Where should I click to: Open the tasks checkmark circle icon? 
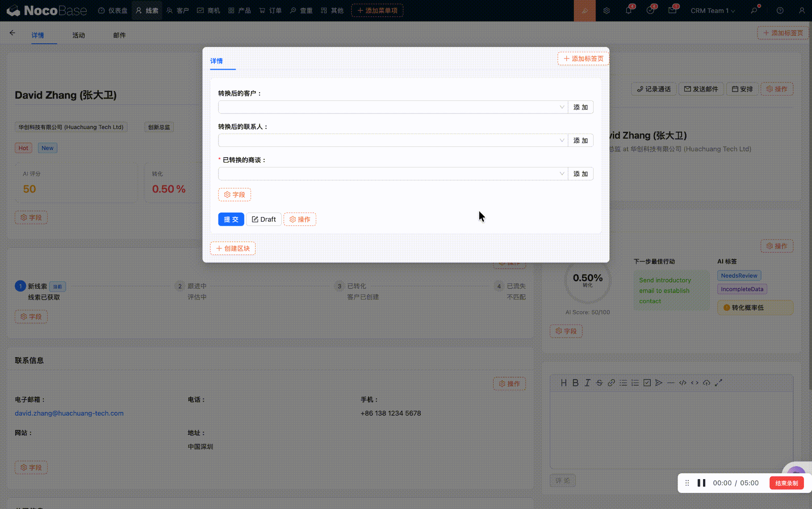pyautogui.click(x=650, y=11)
